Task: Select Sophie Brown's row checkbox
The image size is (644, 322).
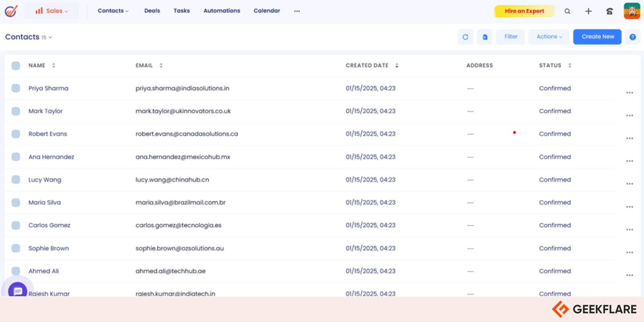Action: pyautogui.click(x=16, y=248)
